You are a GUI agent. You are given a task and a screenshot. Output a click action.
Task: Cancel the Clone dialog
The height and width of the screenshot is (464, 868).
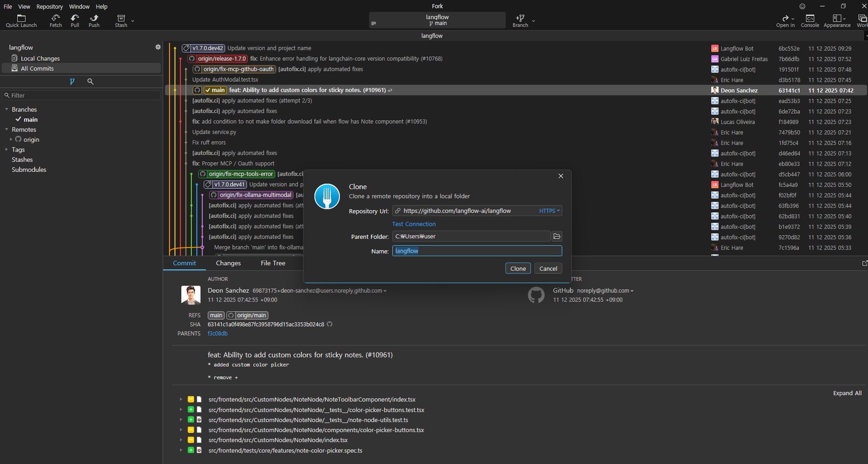click(548, 268)
